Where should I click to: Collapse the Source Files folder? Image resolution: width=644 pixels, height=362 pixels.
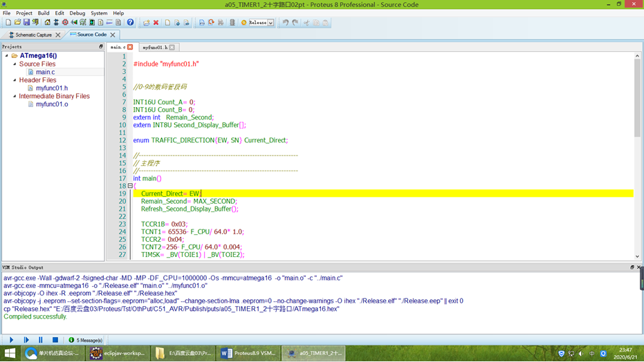click(x=15, y=64)
